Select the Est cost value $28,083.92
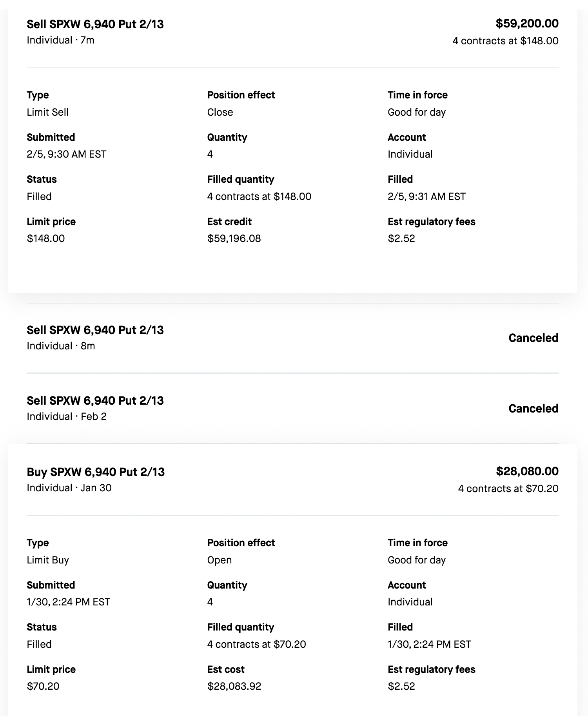Screen dimensions: 588x716 pyautogui.click(x=234, y=686)
